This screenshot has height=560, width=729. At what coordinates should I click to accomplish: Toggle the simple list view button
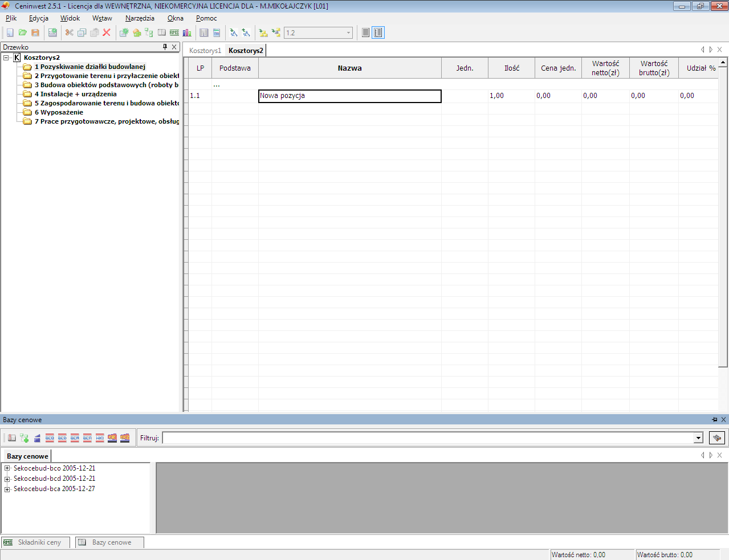pyautogui.click(x=366, y=33)
